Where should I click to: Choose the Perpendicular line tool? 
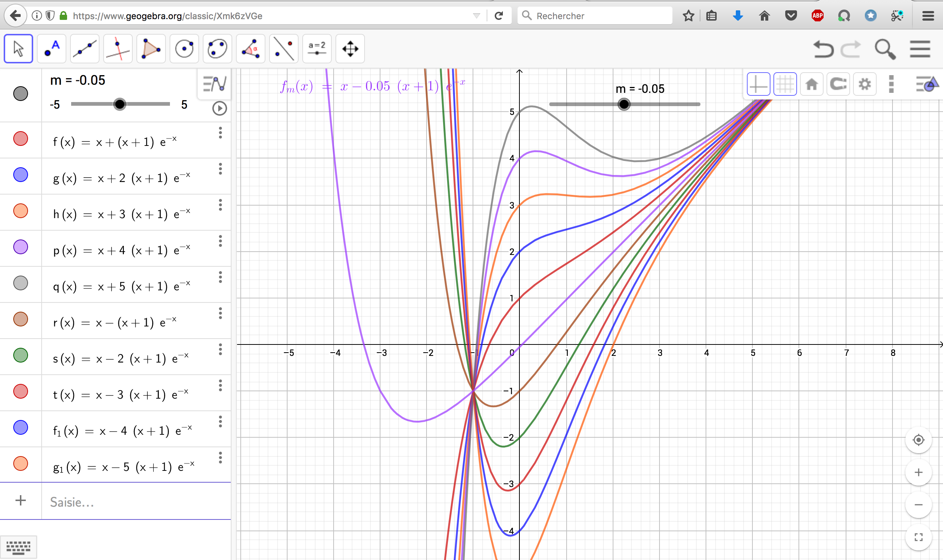tap(118, 49)
